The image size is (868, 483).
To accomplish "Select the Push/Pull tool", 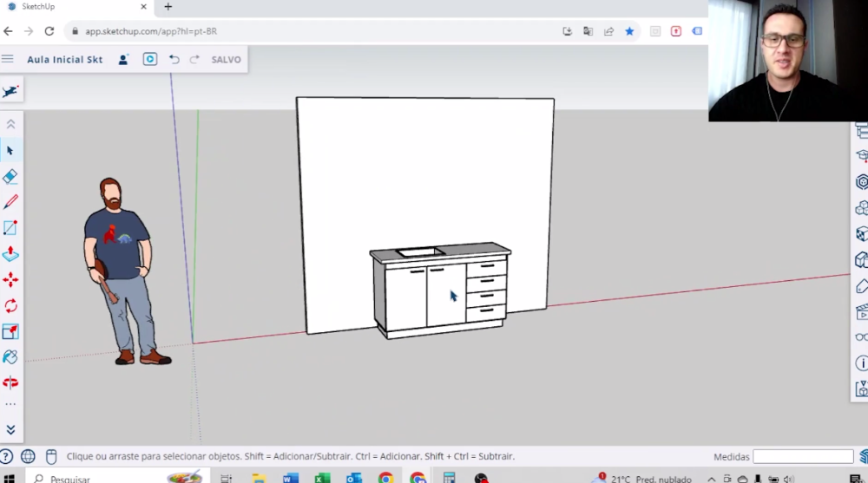I will pos(10,254).
